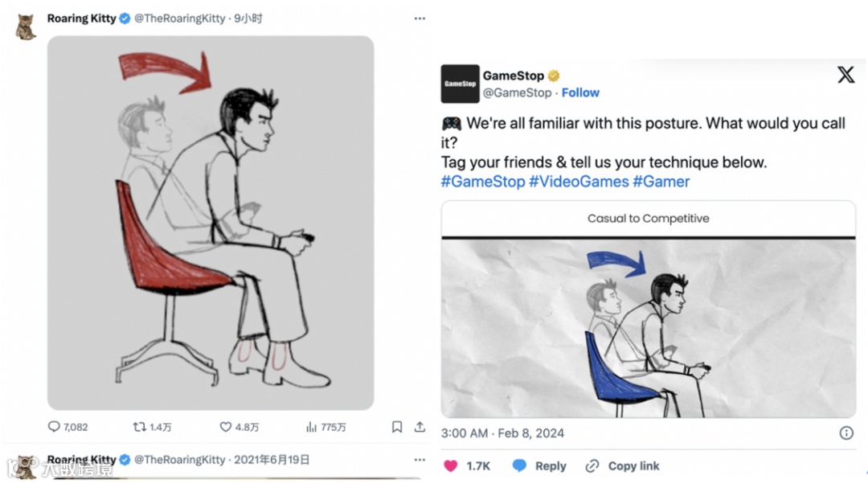Like the Roaring Kitty chair sketch tweet
This screenshot has height=484, width=868.
pyautogui.click(x=226, y=427)
